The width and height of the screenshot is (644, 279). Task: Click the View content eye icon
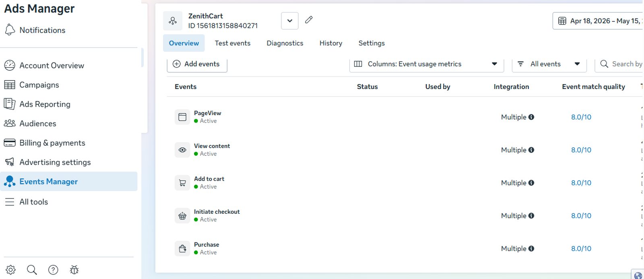(x=182, y=150)
